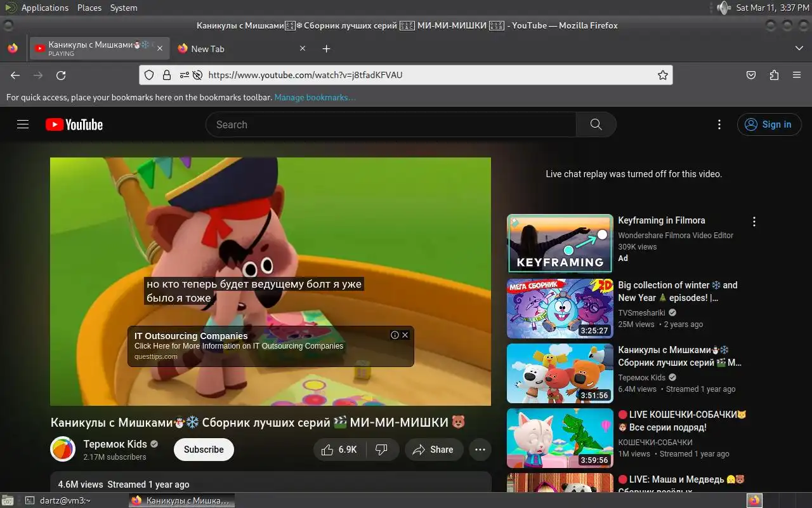Open Firefox application menu
This screenshot has width=812, height=508.
point(797,75)
